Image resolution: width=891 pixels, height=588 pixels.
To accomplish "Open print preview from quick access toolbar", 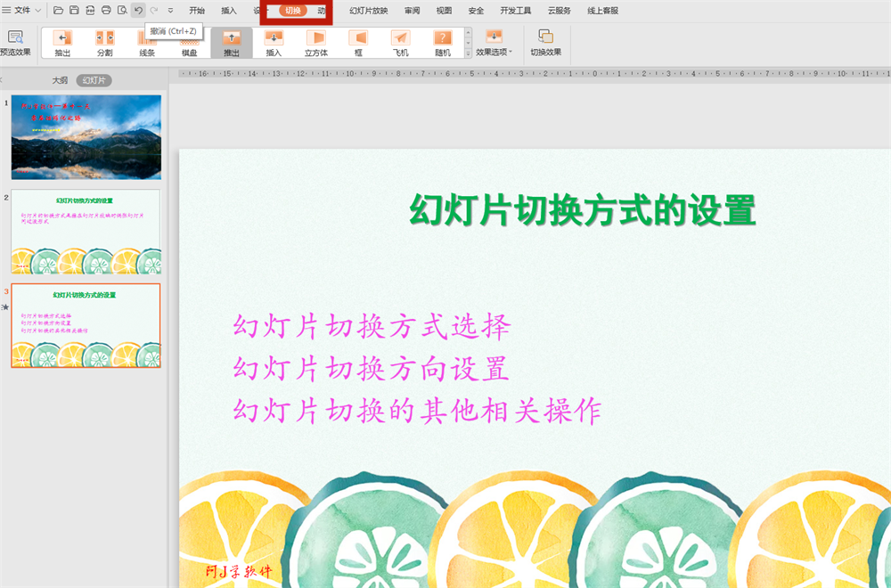I will point(122,10).
